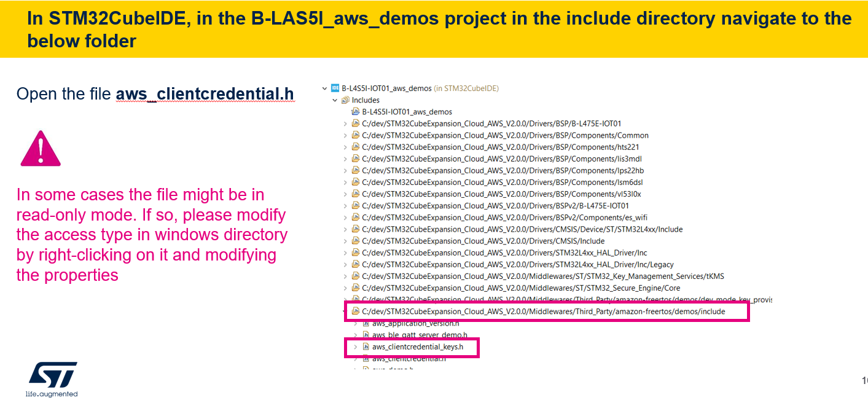Select aws_clientcredential_keys.h file name
This screenshot has height=400, width=868.
click(x=417, y=347)
